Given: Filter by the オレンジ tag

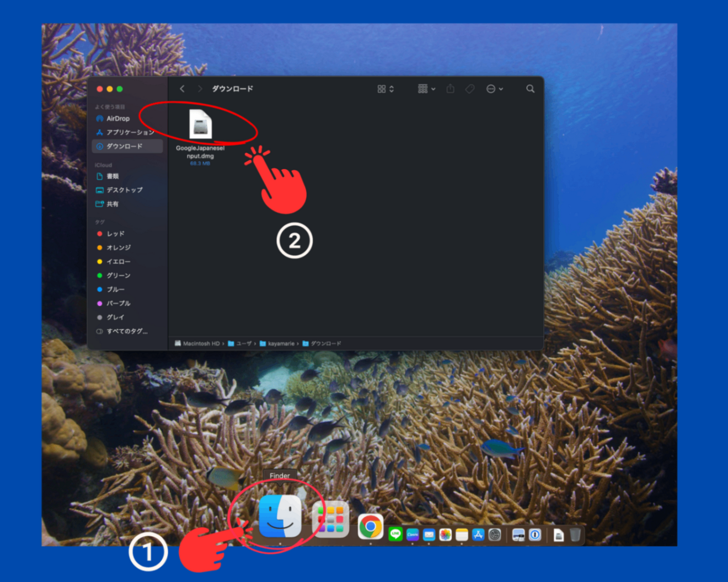Looking at the screenshot, I should pos(127,247).
